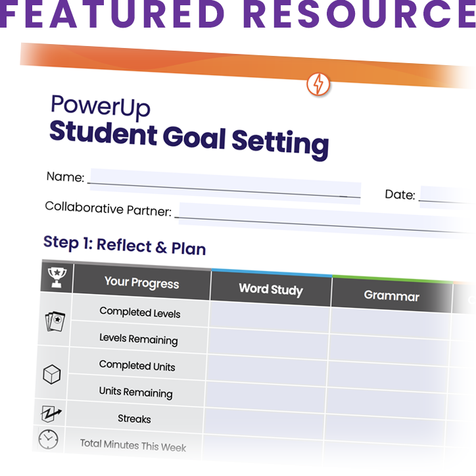Click Grammar cell for Levels Remaining
This screenshot has height=476, width=476.
click(389, 349)
